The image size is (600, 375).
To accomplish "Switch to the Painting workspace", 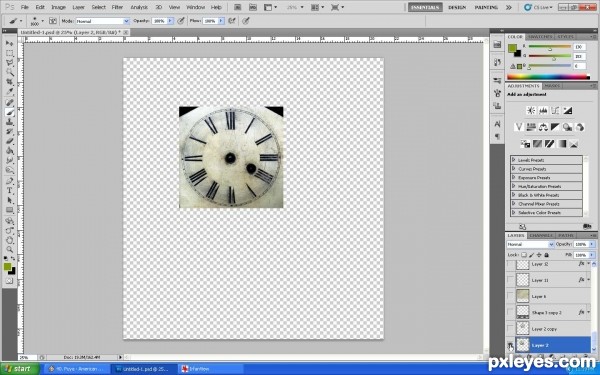I will 486,7.
